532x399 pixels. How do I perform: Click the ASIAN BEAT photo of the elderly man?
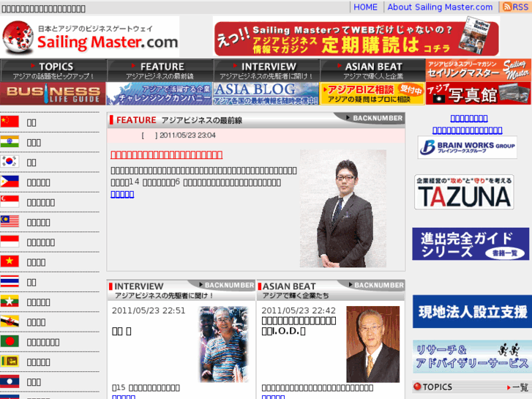click(373, 344)
